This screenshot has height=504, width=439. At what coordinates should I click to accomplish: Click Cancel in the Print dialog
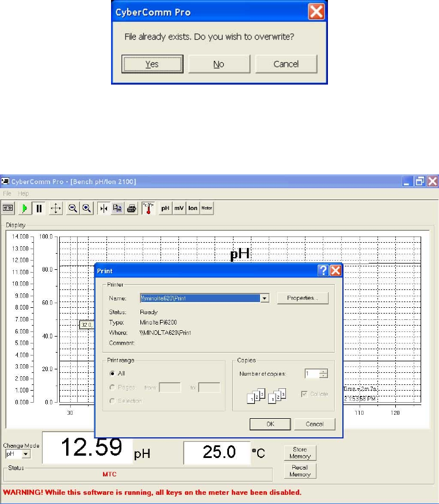coord(315,424)
